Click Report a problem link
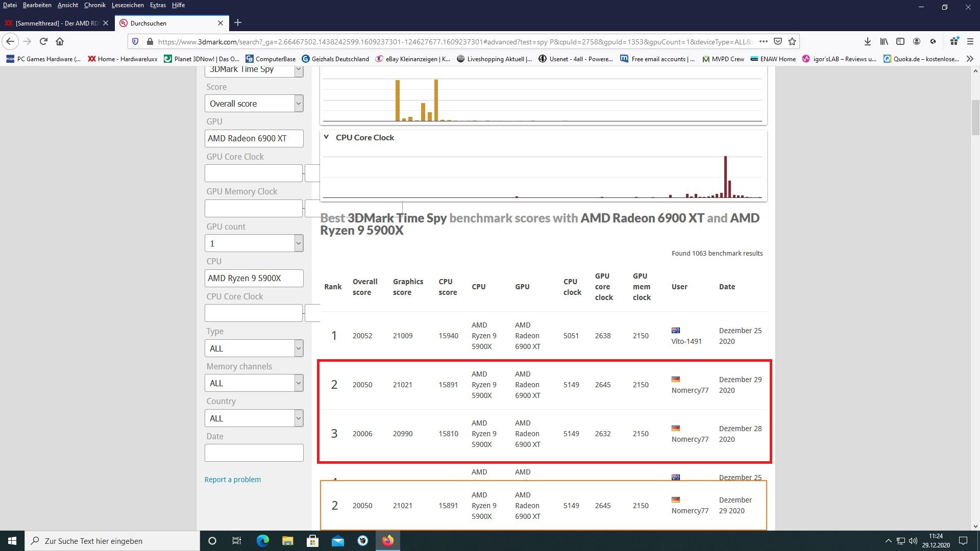 point(232,480)
